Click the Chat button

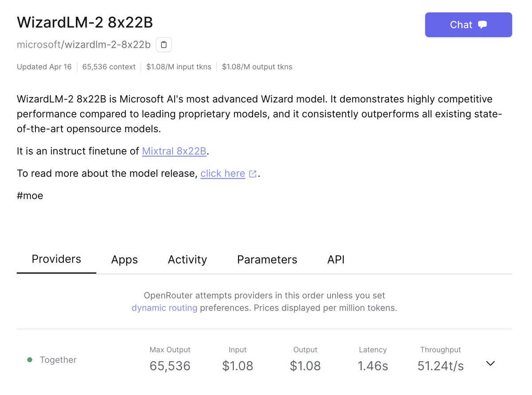pos(468,25)
